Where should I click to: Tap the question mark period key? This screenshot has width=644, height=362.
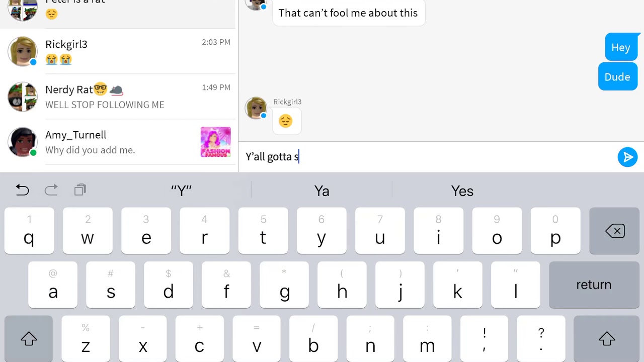[x=541, y=339]
